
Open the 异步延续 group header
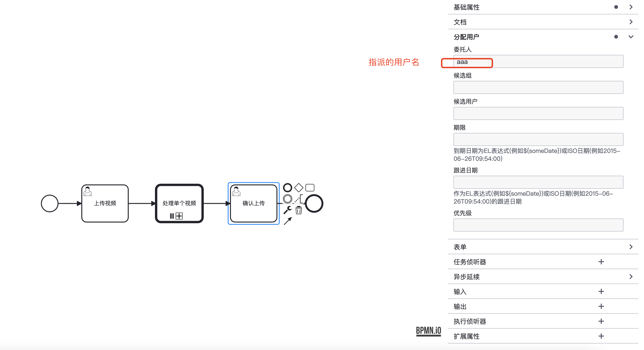point(543,277)
